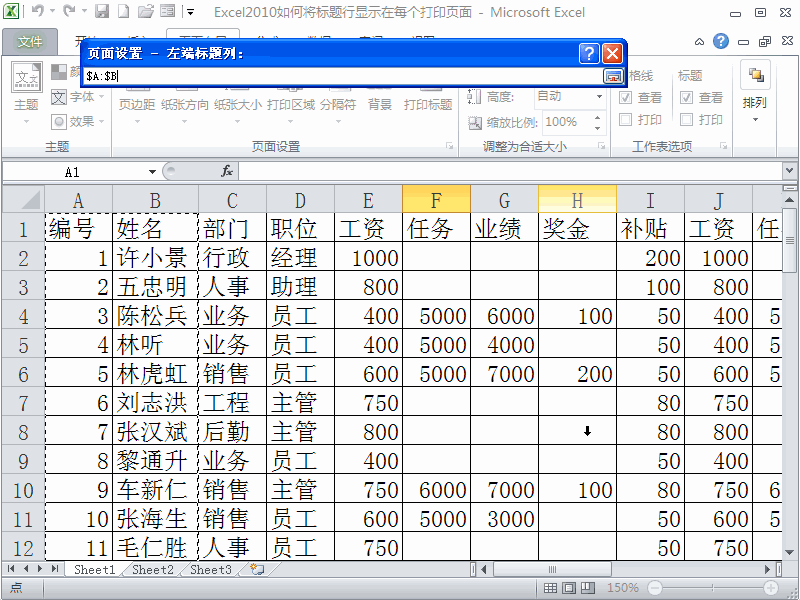Screen dimensions: 800x600
Task: Click the Select All corner triangle
Action: point(23,199)
